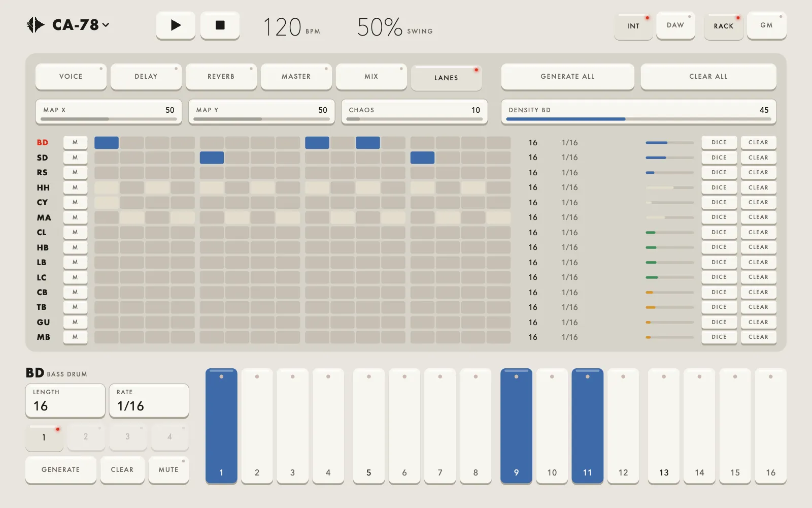This screenshot has height=508, width=812.
Task: Click the CA-78 logo icon
Action: pyautogui.click(x=36, y=25)
